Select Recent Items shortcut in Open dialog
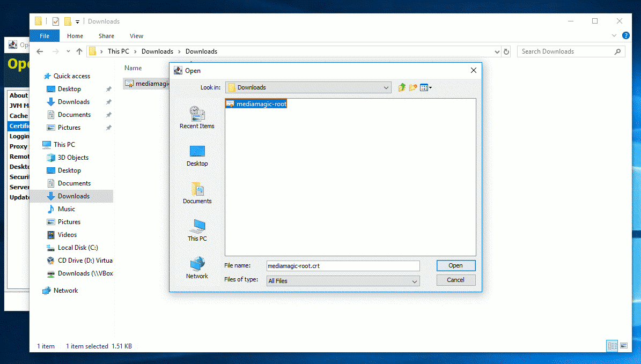Image resolution: width=641 pixels, height=364 pixels. (197, 117)
